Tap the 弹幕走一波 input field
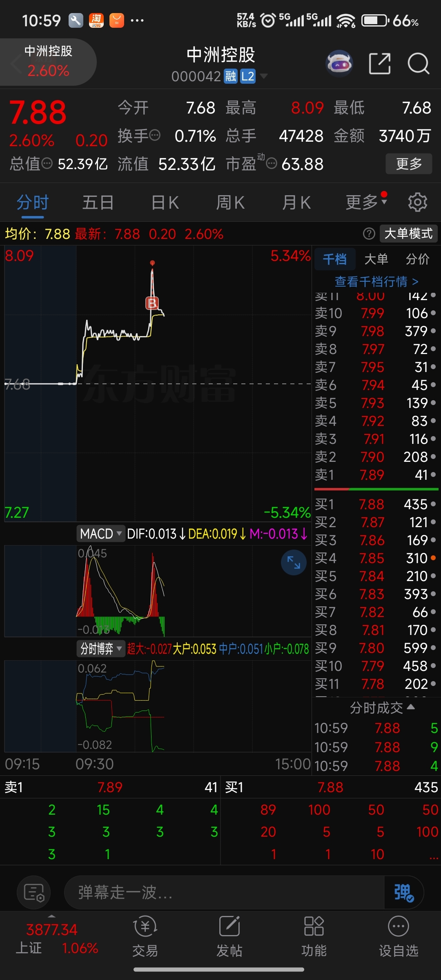 (x=225, y=892)
